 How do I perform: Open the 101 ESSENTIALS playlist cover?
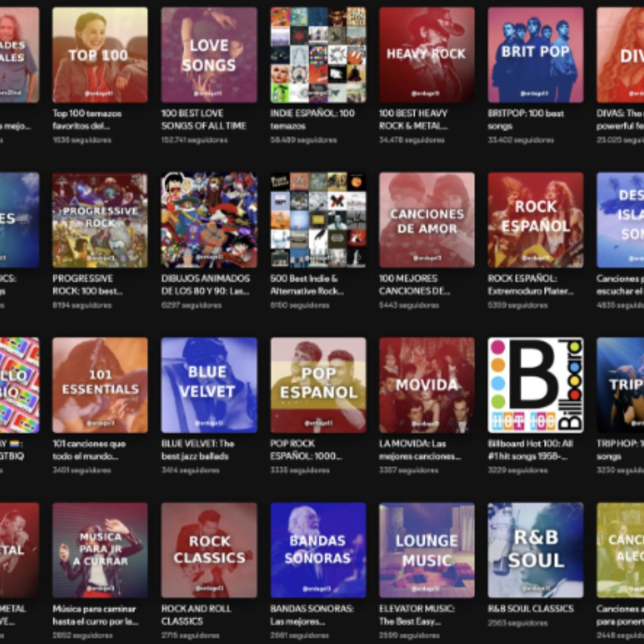pyautogui.click(x=100, y=385)
